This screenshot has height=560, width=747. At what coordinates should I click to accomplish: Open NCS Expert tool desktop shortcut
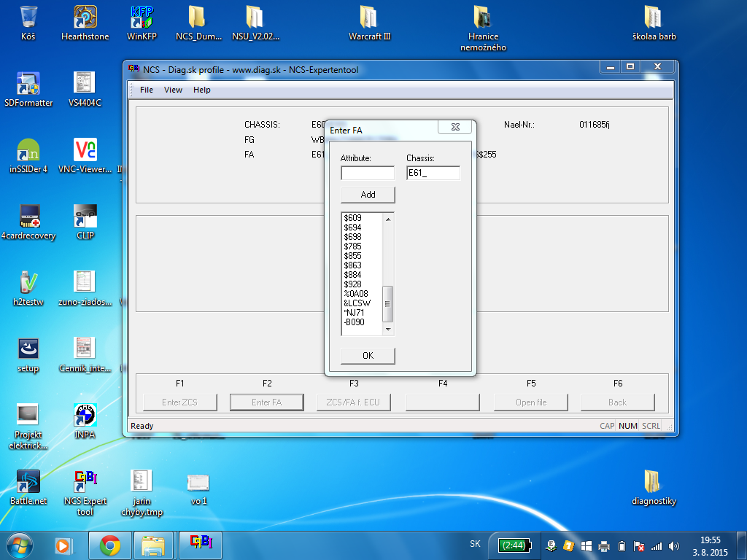click(x=85, y=482)
